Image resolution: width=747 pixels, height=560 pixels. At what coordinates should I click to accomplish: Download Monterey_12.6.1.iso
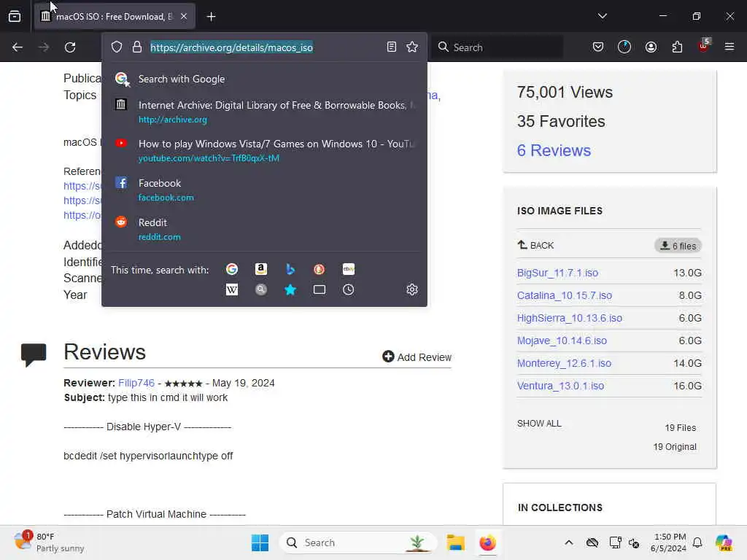point(564,363)
